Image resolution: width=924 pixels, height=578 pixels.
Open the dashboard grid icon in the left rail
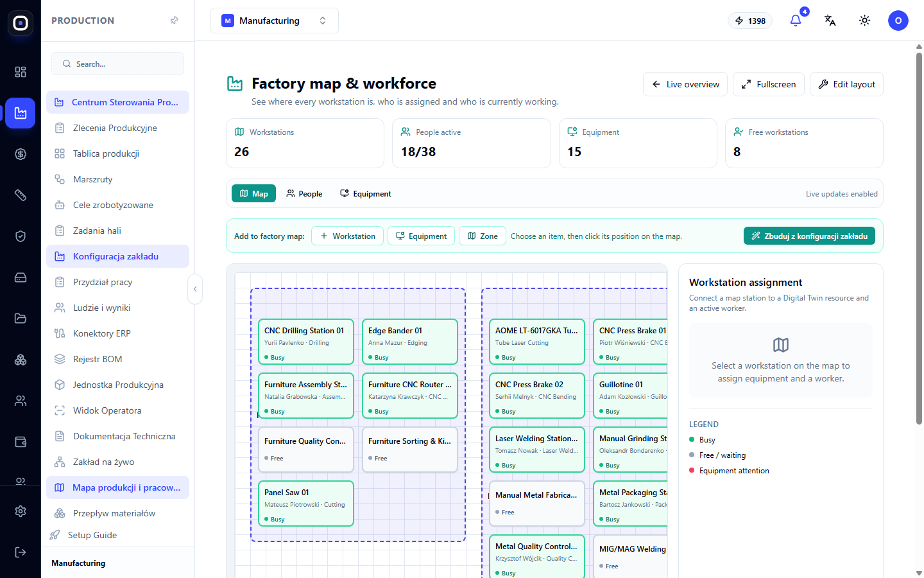(x=21, y=72)
